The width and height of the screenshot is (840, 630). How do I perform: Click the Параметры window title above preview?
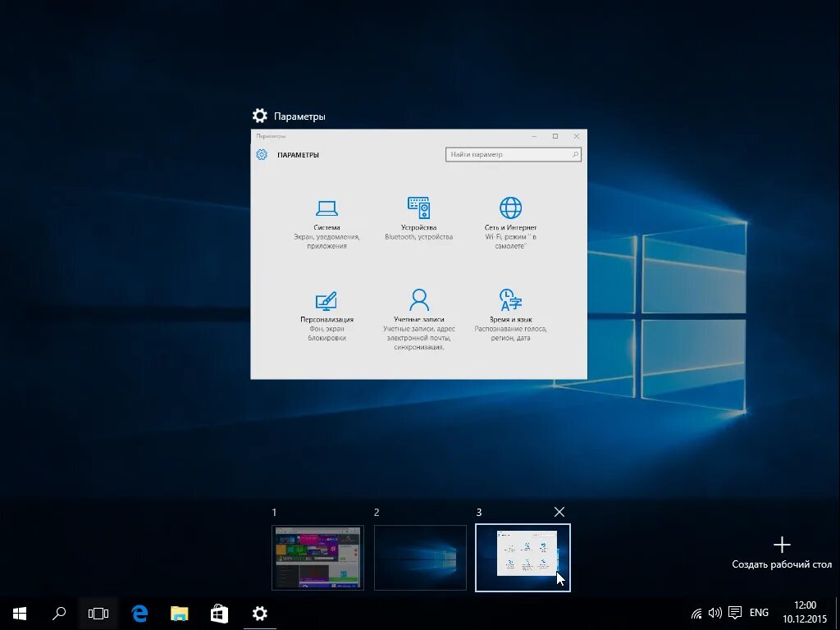pos(299,116)
